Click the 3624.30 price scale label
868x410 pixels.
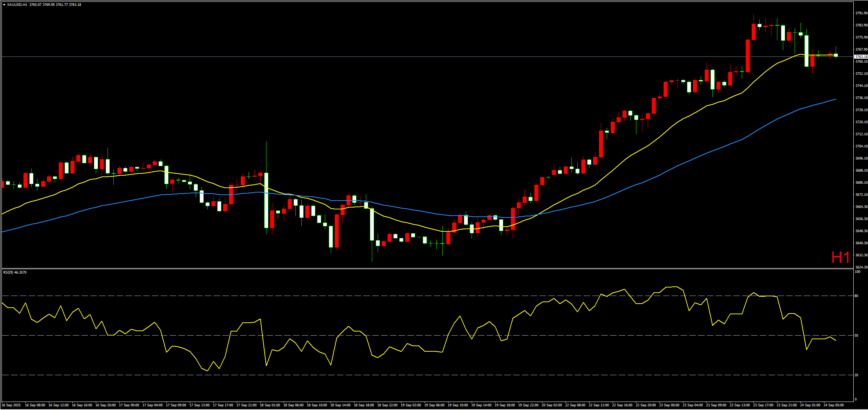coord(861,267)
